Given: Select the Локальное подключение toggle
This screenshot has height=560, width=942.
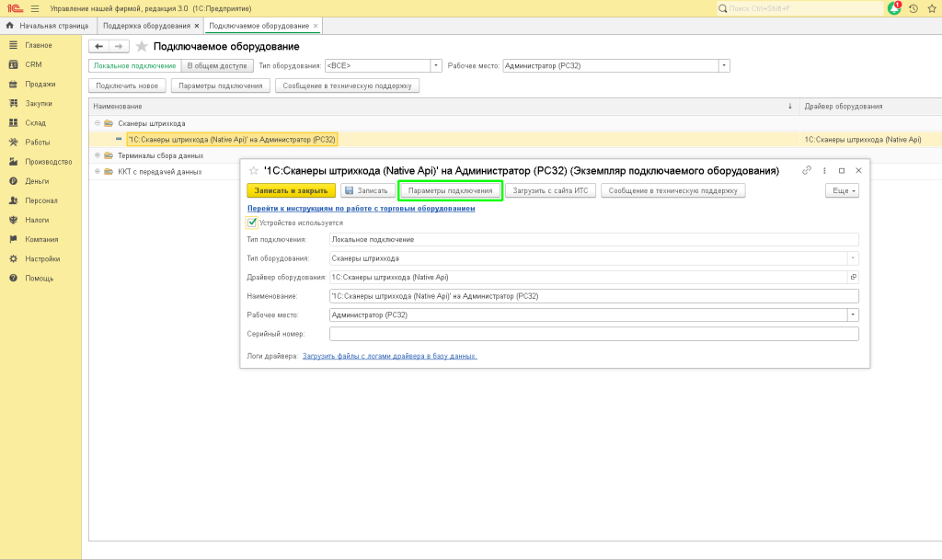Looking at the screenshot, I should tap(135, 66).
